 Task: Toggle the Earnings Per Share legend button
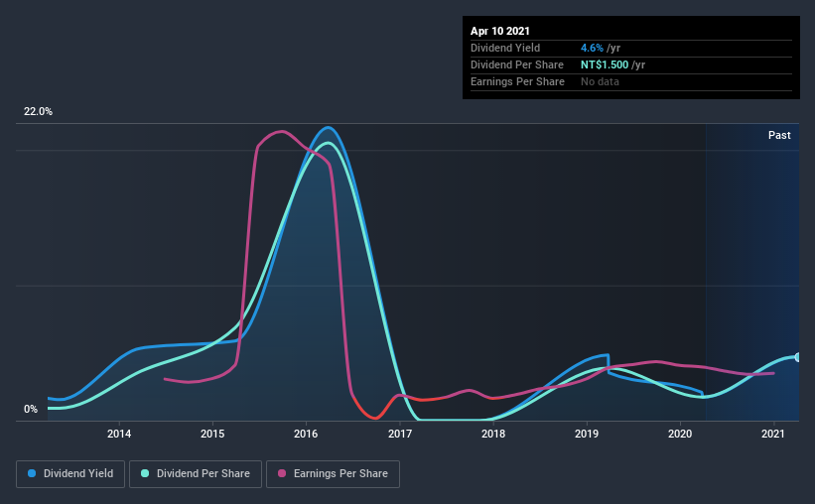(x=333, y=474)
